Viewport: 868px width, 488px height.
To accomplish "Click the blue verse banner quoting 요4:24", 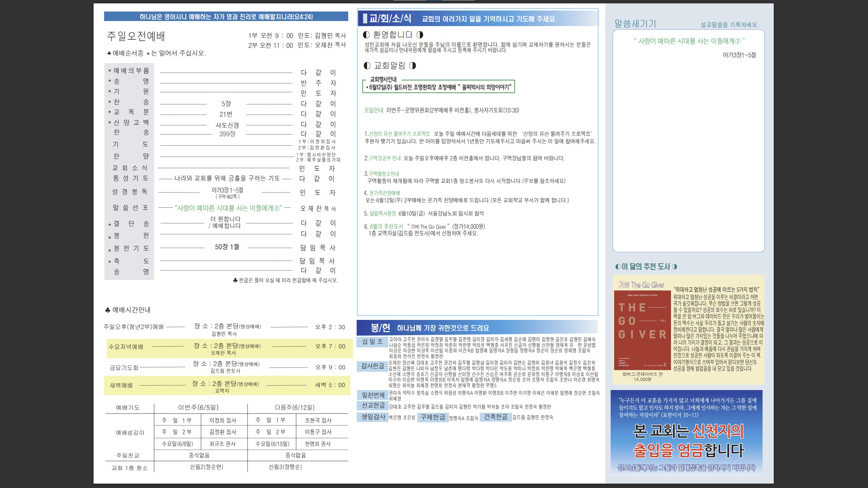I will 226,17.
